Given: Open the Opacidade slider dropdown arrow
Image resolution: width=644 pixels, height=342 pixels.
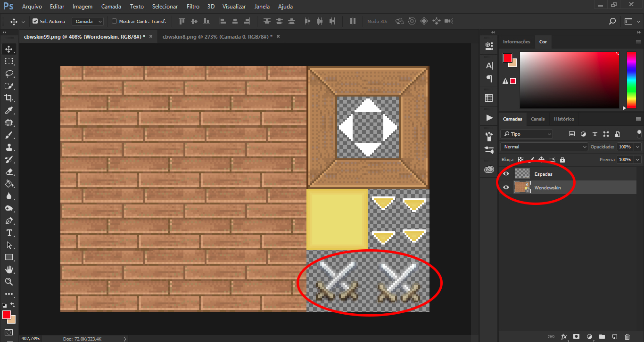Looking at the screenshot, I should coord(638,147).
